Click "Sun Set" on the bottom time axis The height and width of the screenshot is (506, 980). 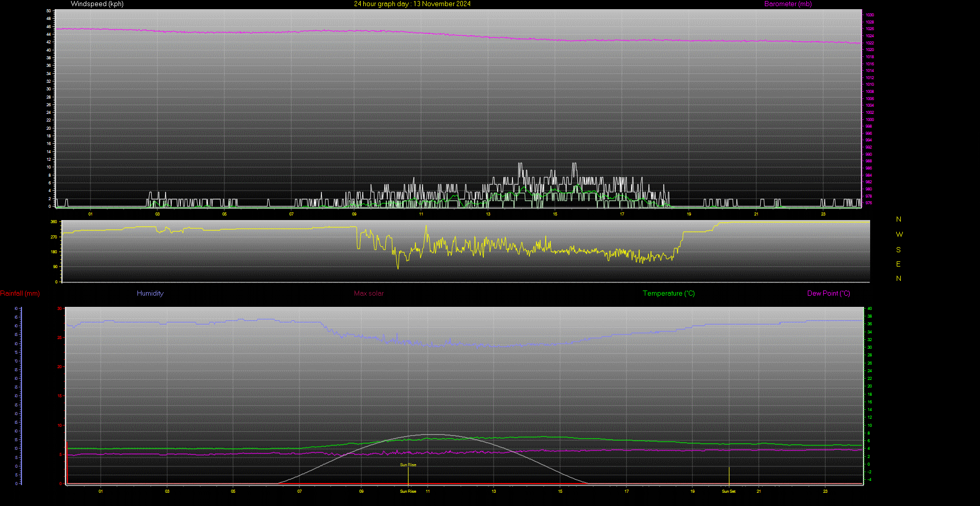[x=729, y=491]
